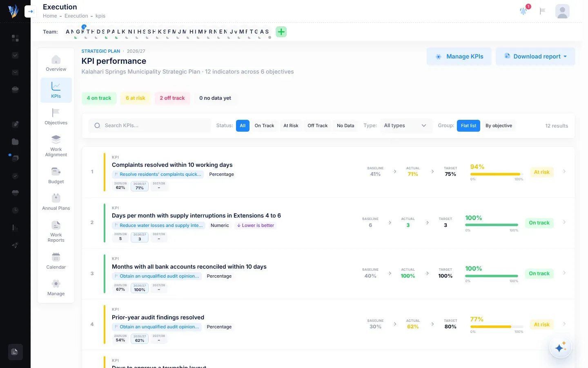Viewport: 588px width, 368px height.
Task: Click the 77% progress bar for Prior-year audit
Action: click(497, 327)
